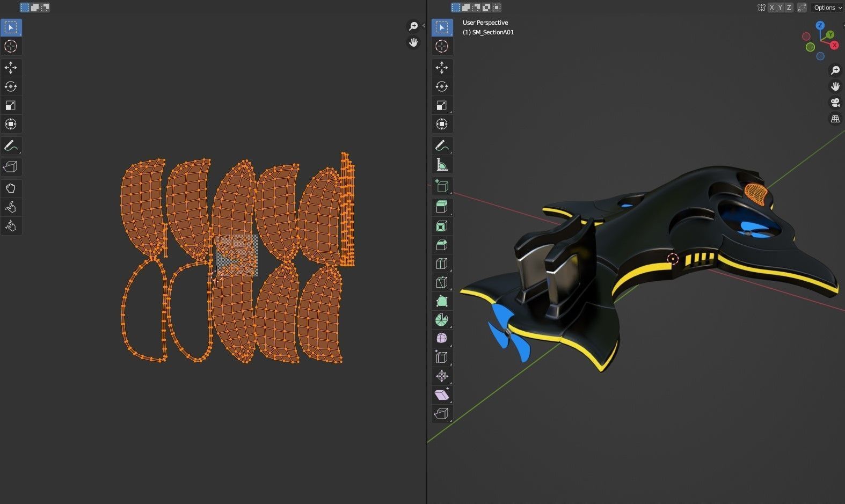Select the Shear tool
The width and height of the screenshot is (845, 504).
click(442, 395)
